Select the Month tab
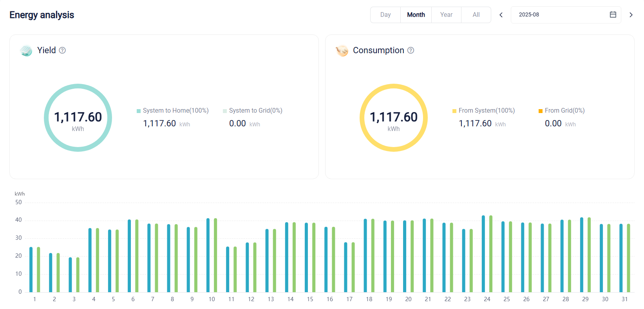This screenshot has width=644, height=309. 416,15
